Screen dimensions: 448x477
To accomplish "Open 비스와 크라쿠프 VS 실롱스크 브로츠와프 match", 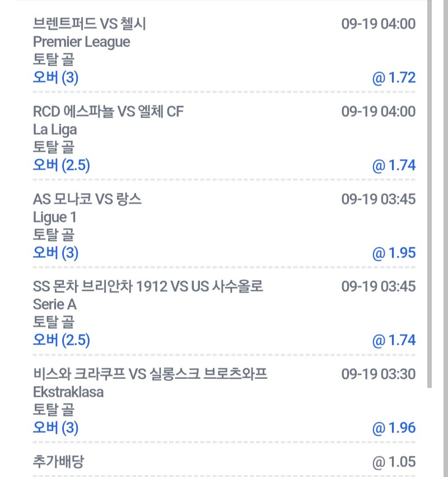I will point(150,374).
